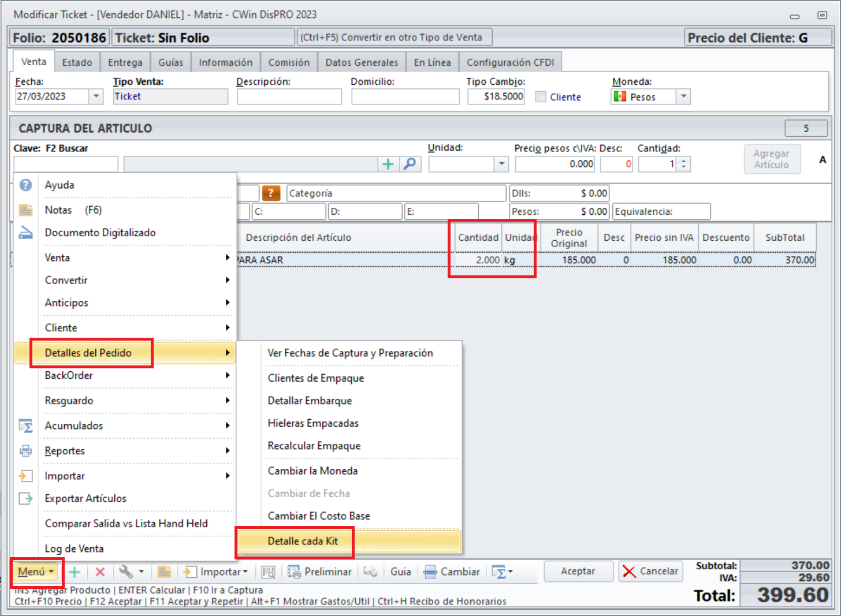Expand the BackOrder submenu
Image resolution: width=841 pixels, height=616 pixels.
click(x=124, y=375)
